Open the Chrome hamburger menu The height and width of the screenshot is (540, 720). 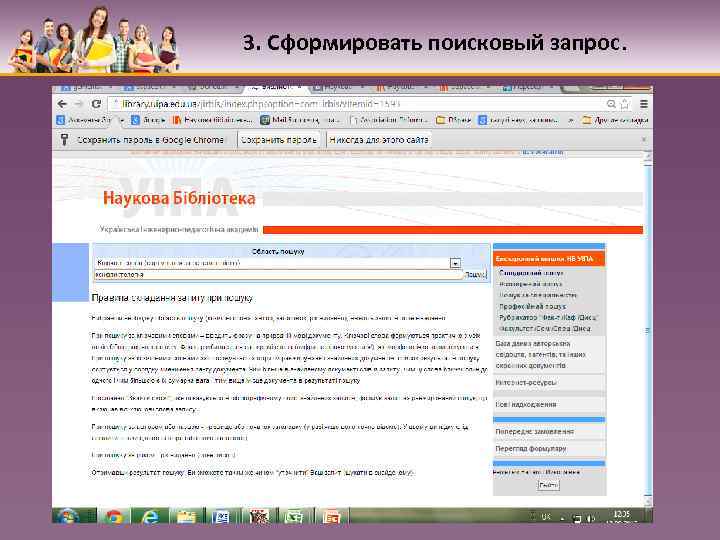[644, 104]
